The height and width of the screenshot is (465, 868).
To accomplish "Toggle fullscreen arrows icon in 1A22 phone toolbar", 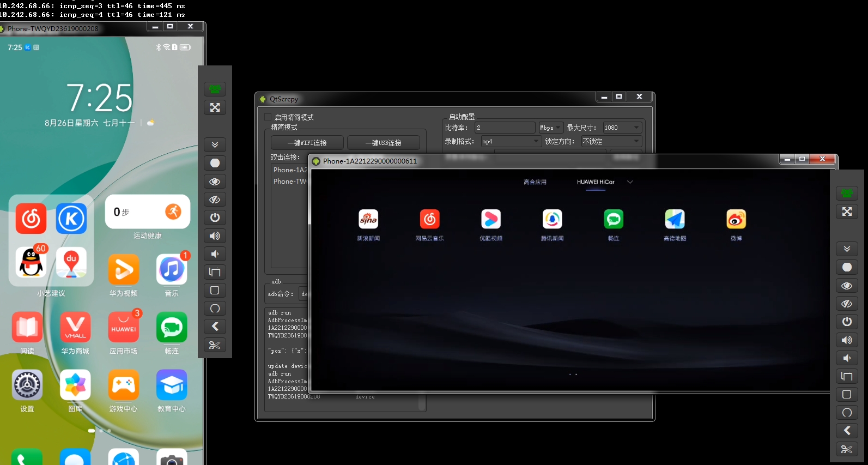I will tap(847, 212).
